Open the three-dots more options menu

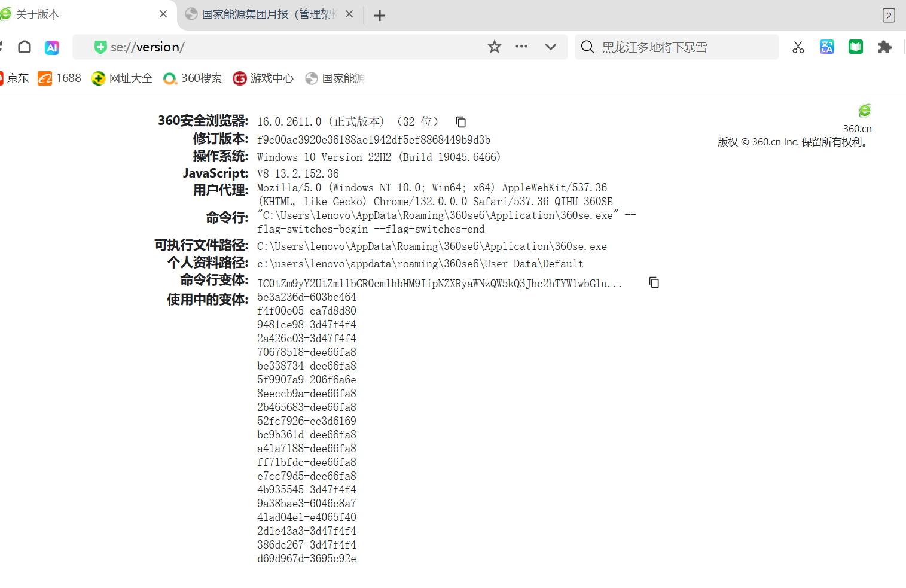point(521,47)
